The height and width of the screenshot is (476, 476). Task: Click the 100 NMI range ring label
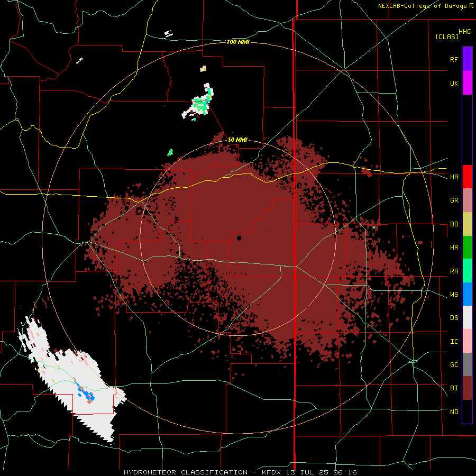tap(238, 42)
